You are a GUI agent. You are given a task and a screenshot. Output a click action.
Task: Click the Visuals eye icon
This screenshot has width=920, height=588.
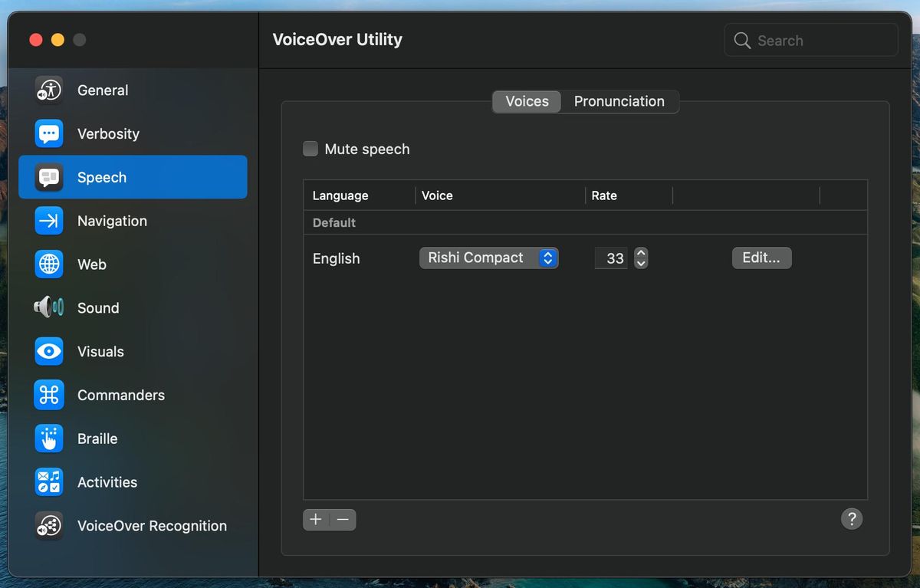tap(48, 351)
